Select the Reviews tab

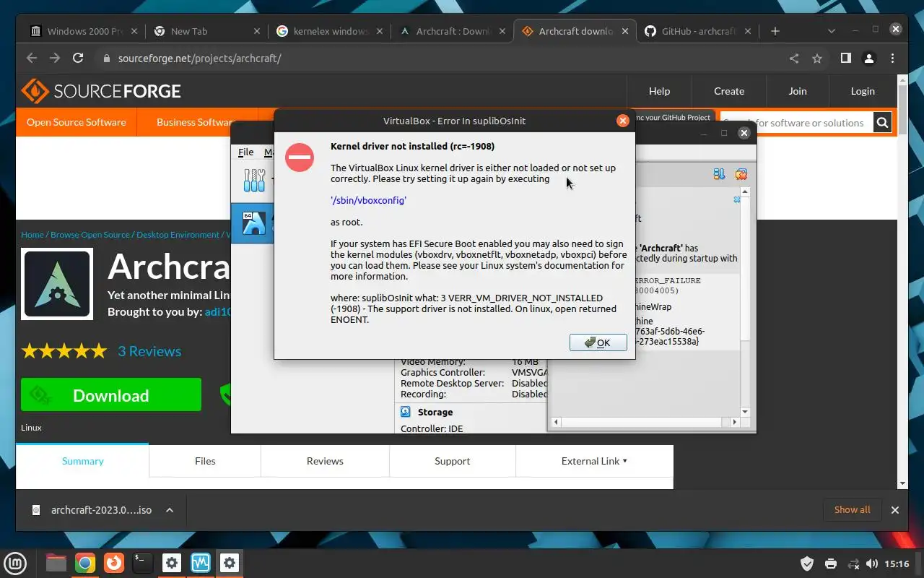pos(325,461)
